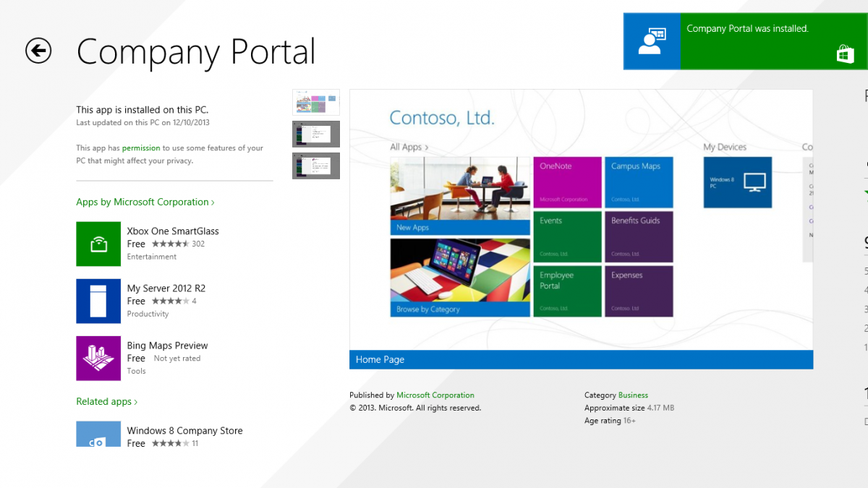The image size is (868, 488).
Task: Click the Windows 8 PC device tile
Action: 738,182
